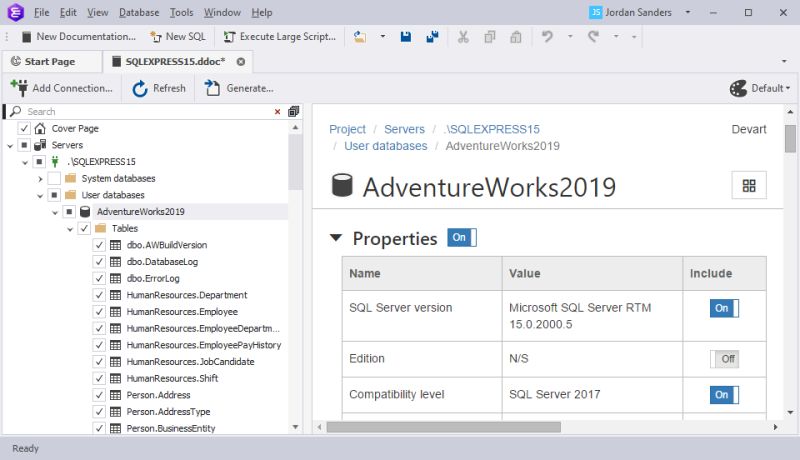Image resolution: width=800 pixels, height=460 pixels.
Task: Uncheck the dbo.DatabaseLog checkbox
Action: pyautogui.click(x=99, y=262)
